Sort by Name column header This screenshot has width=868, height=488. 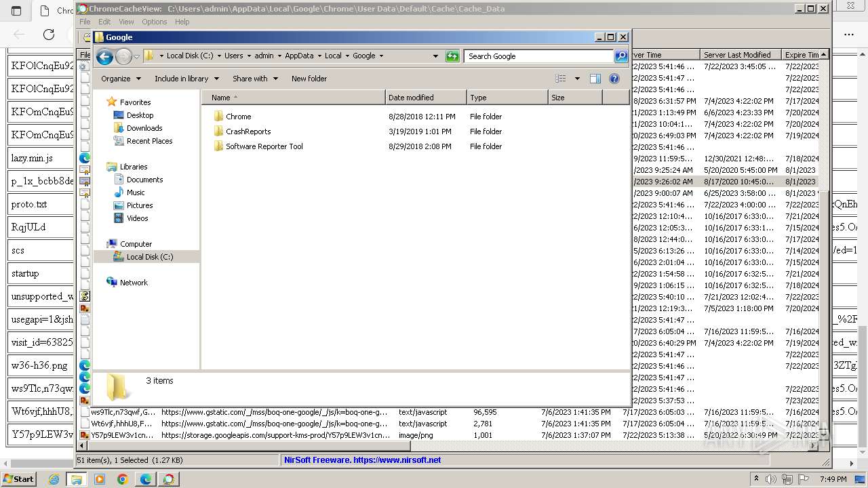(293, 98)
